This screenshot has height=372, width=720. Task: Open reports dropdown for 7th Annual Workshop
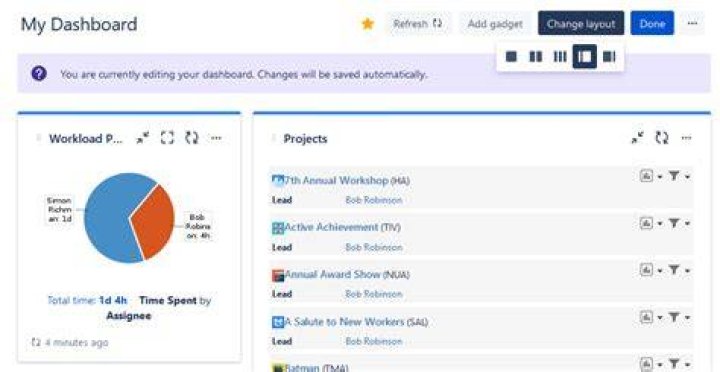(651, 176)
